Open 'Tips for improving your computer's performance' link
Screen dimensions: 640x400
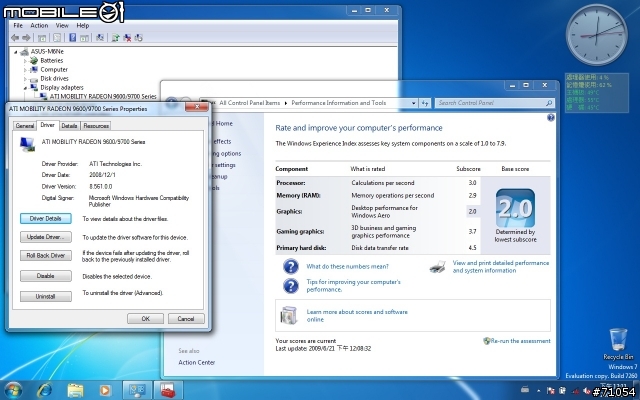353,286
